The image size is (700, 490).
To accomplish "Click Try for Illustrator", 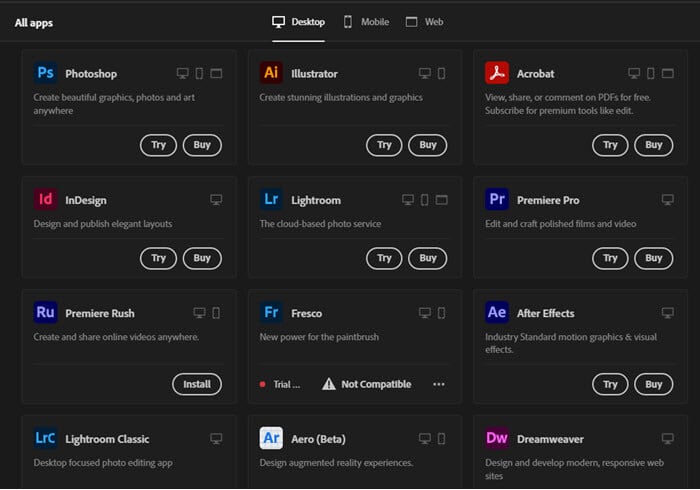I will coord(384,145).
